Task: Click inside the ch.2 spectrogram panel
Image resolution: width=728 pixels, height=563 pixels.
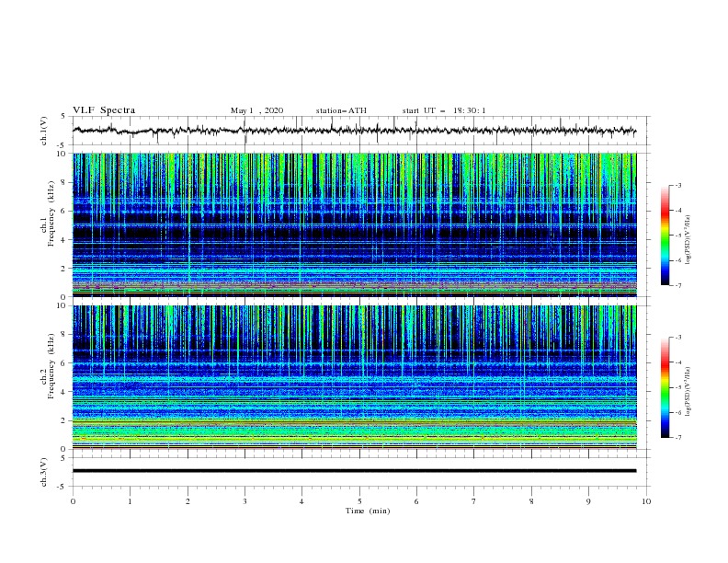Action: click(x=354, y=377)
